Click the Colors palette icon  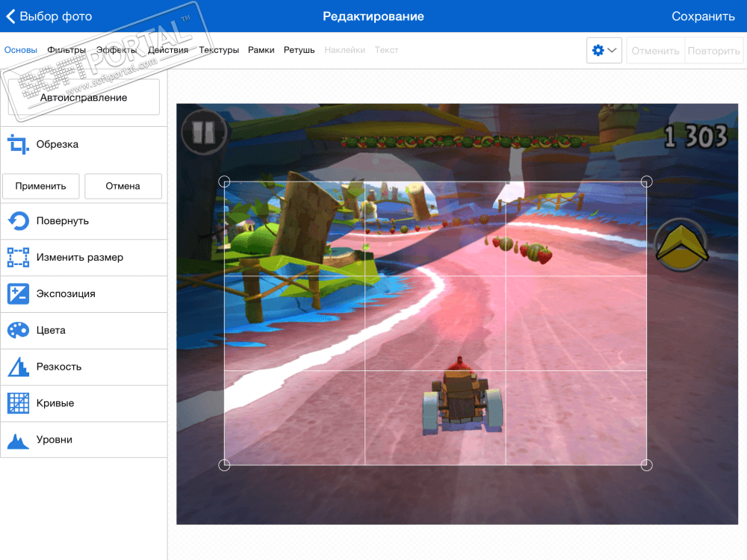coord(18,330)
